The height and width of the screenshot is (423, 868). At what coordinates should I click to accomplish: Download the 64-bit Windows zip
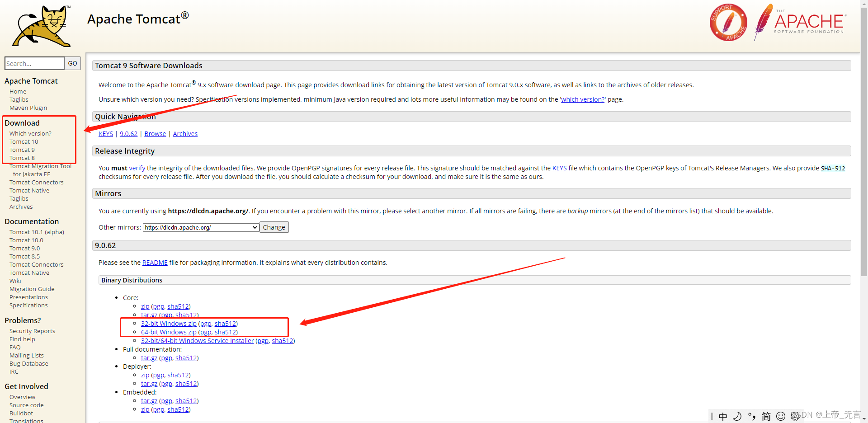point(169,332)
